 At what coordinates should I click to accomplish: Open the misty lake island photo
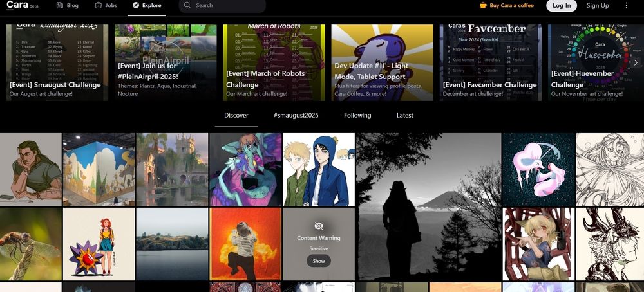(172, 244)
